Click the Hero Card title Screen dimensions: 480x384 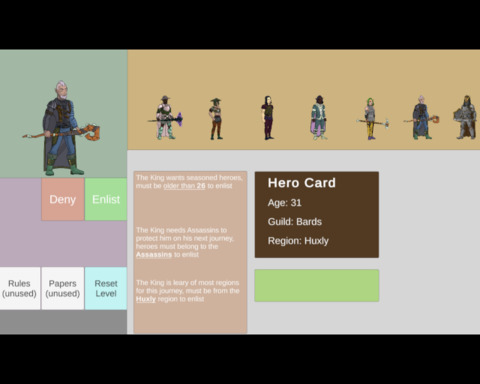coord(302,183)
